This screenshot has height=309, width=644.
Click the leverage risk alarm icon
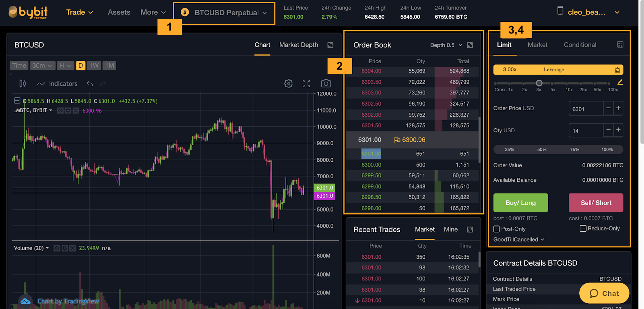tap(617, 70)
